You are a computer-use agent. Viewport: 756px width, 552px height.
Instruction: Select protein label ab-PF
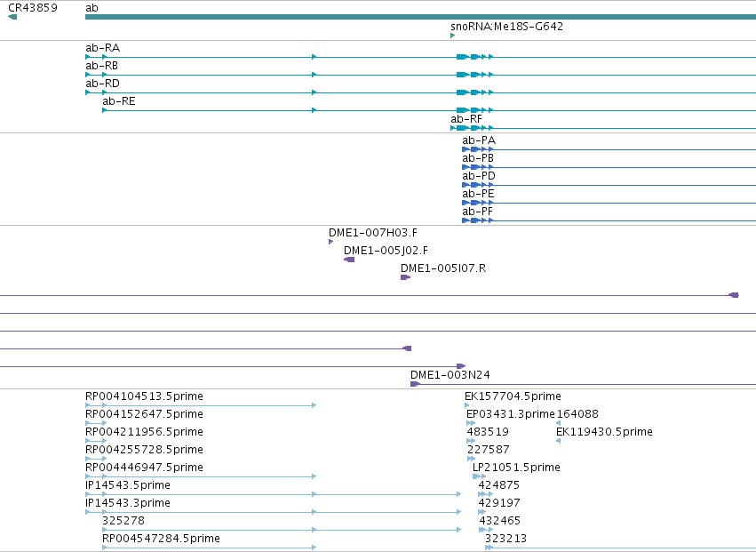coord(477,212)
